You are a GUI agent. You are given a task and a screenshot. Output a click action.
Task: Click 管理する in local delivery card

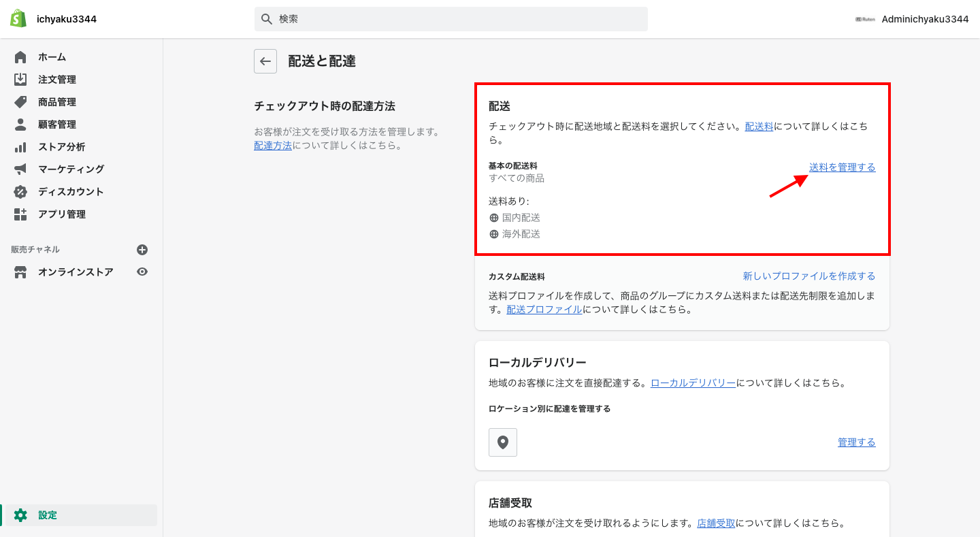[857, 442]
